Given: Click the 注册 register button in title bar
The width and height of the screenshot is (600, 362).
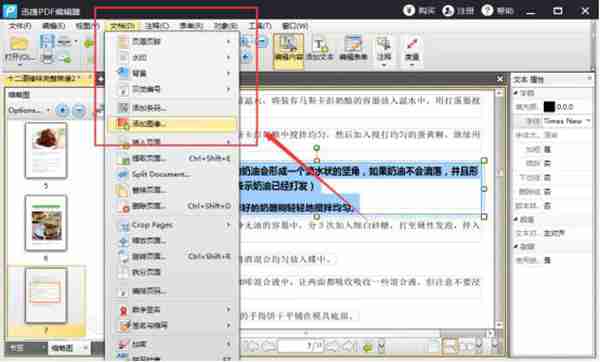Looking at the screenshot, I should click(458, 11).
